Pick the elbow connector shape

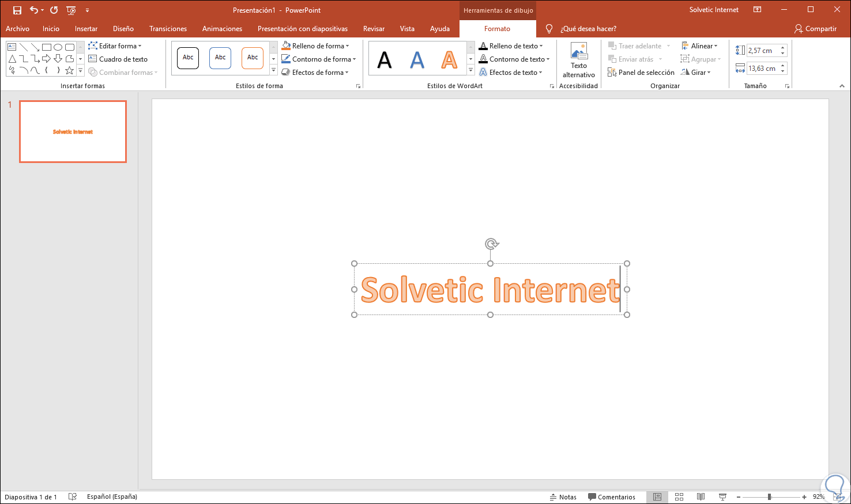point(24,59)
